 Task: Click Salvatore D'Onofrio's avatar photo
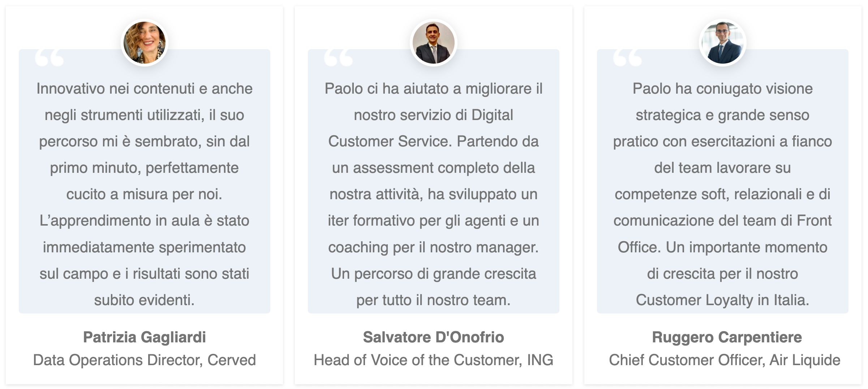433,43
